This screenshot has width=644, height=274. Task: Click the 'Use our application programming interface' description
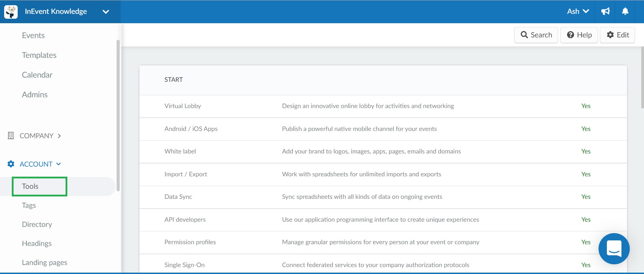pos(381,220)
